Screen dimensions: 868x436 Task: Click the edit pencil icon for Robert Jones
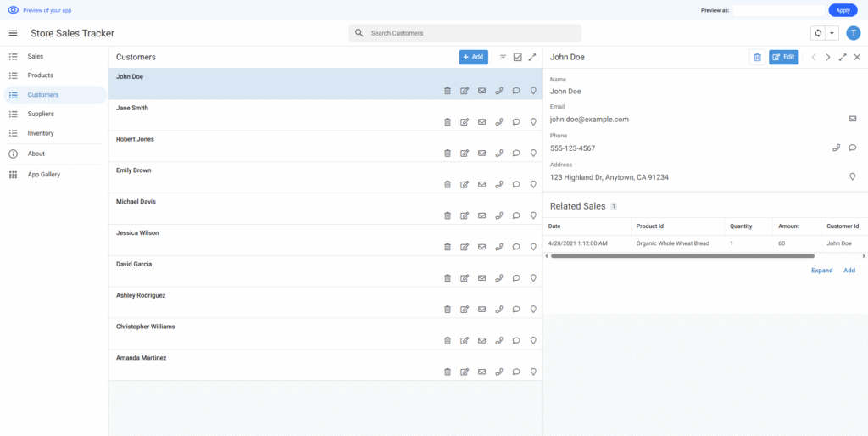465,154
